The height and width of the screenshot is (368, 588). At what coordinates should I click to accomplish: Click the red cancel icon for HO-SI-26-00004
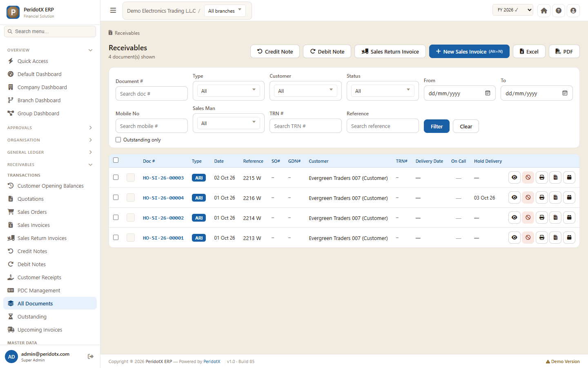tap(528, 197)
